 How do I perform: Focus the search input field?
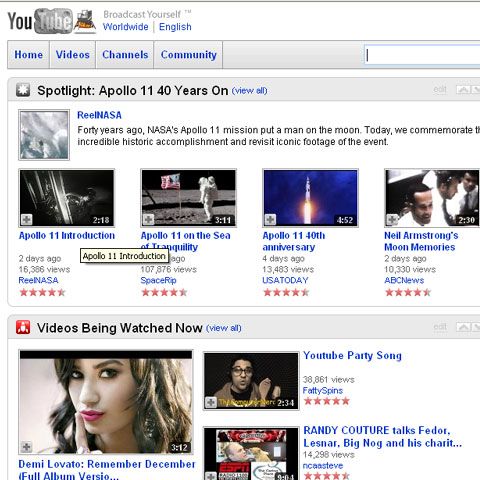[x=422, y=55]
